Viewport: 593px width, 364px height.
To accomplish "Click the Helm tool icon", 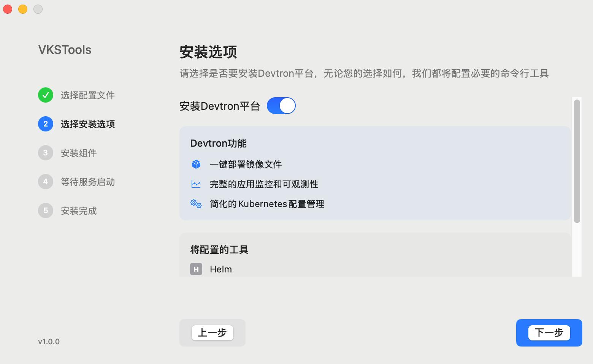I will (x=196, y=269).
